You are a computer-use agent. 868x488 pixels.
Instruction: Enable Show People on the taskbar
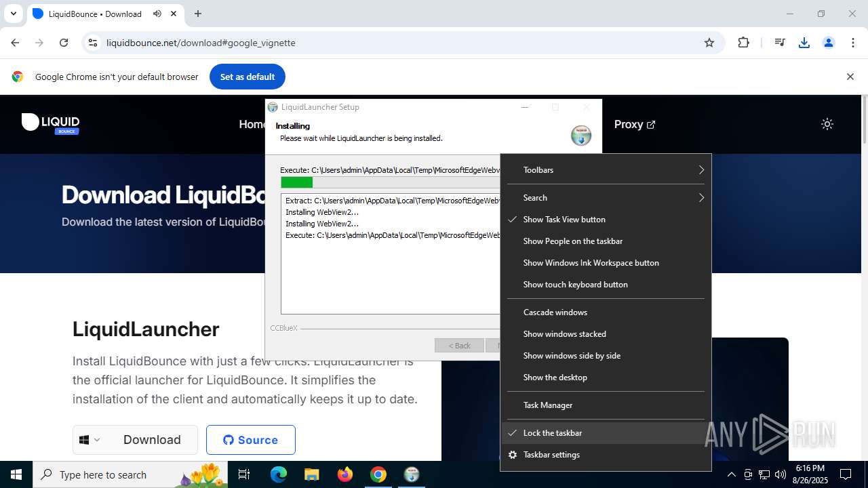(x=606, y=241)
